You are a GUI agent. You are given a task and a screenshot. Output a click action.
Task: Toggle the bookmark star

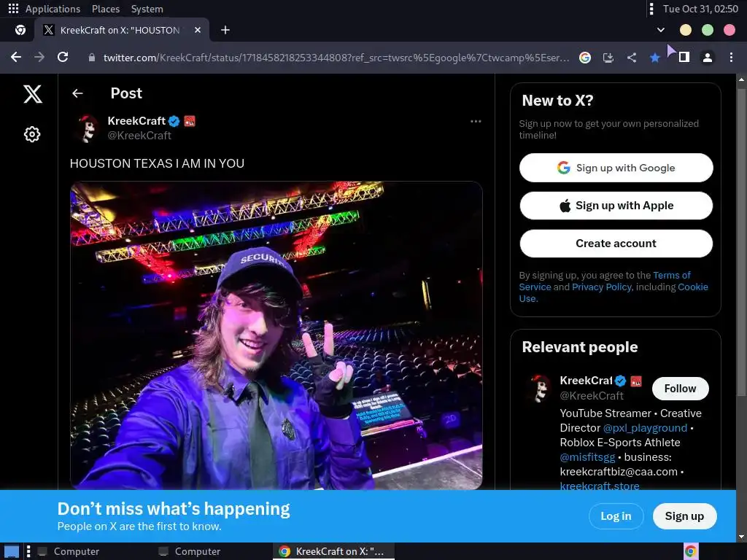(x=655, y=58)
